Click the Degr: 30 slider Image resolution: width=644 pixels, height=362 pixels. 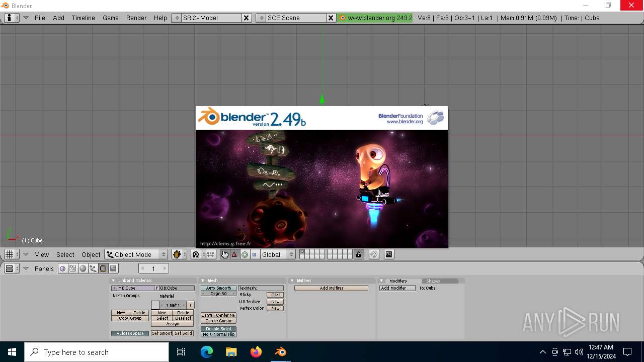coord(218,294)
